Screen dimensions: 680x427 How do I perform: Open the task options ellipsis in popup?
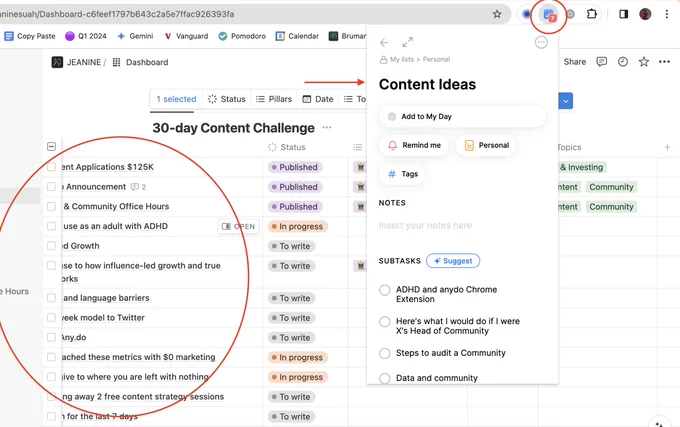point(541,42)
